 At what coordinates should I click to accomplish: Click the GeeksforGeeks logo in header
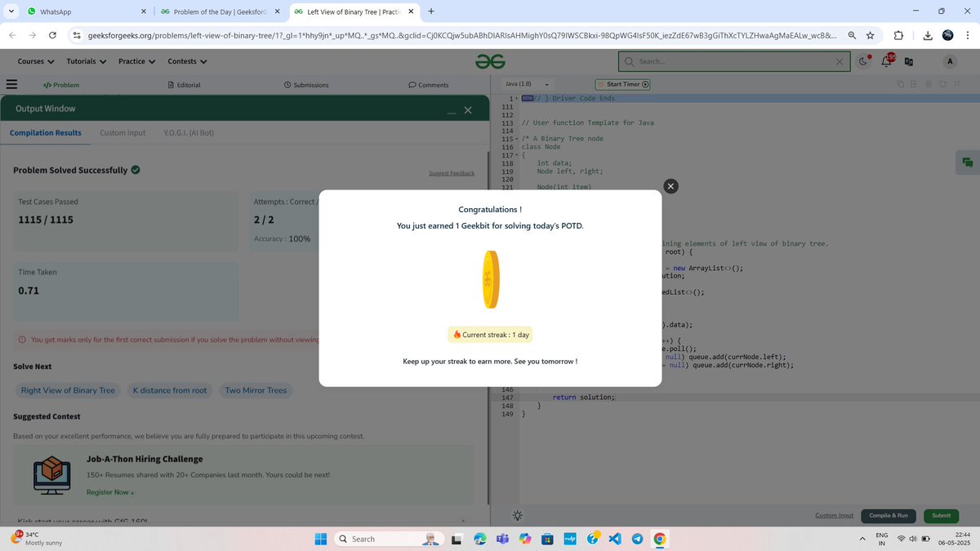(490, 61)
